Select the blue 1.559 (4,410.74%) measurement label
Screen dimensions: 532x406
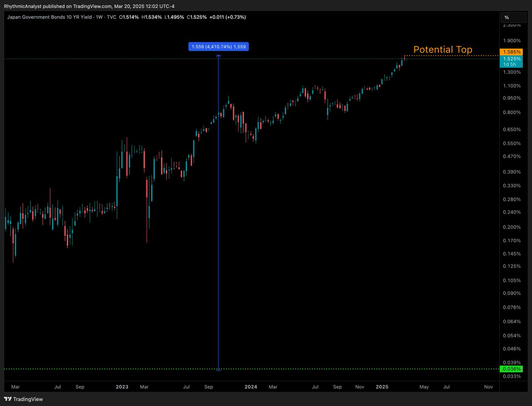tap(219, 47)
